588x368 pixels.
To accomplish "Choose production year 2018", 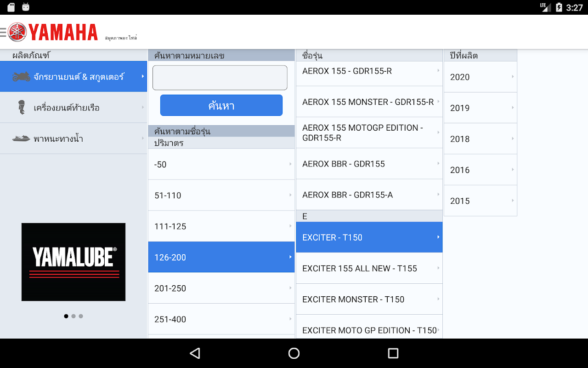I will [481, 138].
